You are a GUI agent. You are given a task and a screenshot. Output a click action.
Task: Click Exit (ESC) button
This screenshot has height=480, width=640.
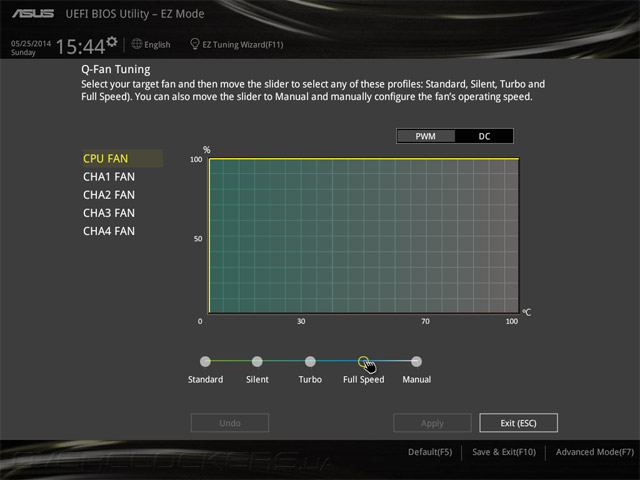(x=518, y=423)
